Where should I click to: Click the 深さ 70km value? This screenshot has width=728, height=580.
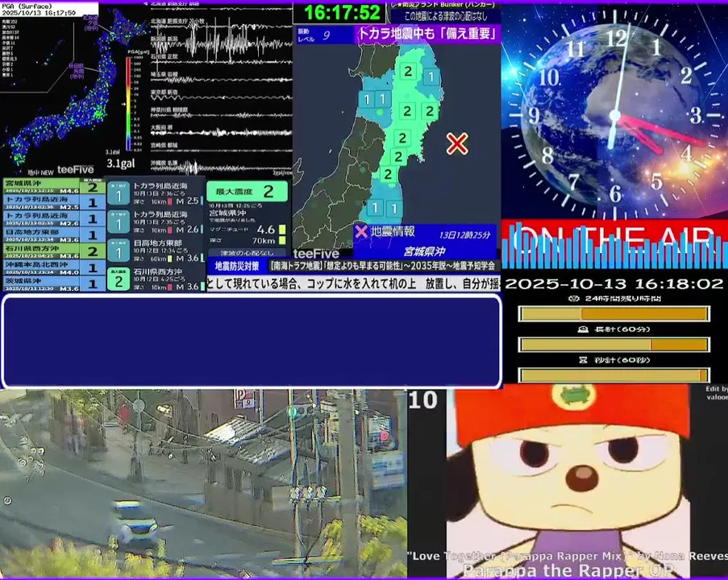point(264,241)
